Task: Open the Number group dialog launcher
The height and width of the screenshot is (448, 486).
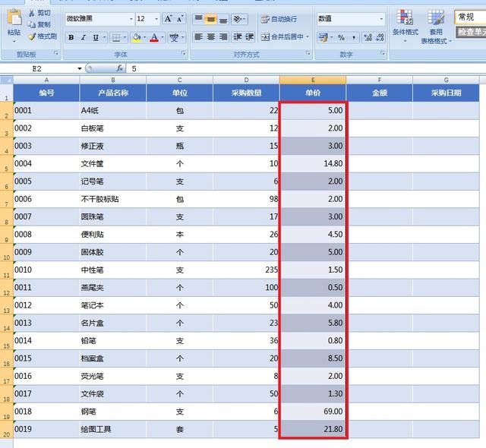Action: 383,53
